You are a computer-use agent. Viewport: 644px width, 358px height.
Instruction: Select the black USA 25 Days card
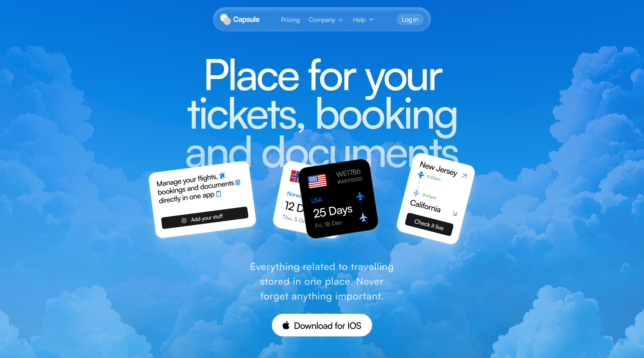[x=338, y=199]
